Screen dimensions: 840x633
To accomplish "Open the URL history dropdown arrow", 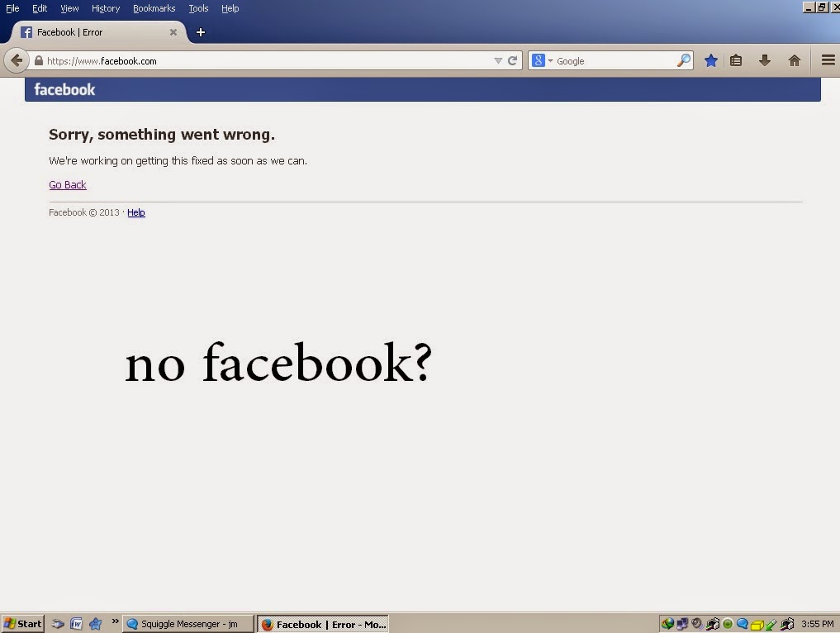I will pyautogui.click(x=498, y=60).
